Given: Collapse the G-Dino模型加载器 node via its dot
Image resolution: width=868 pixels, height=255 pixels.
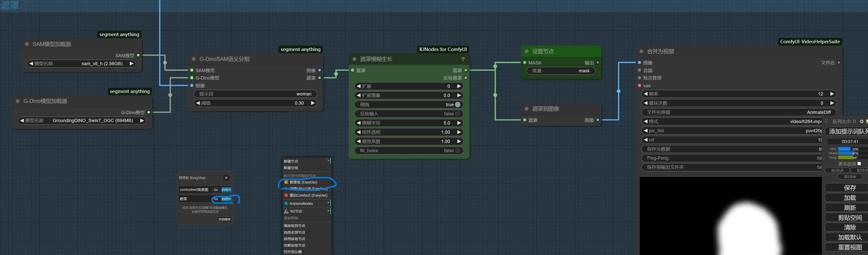Looking at the screenshot, I should (18, 101).
